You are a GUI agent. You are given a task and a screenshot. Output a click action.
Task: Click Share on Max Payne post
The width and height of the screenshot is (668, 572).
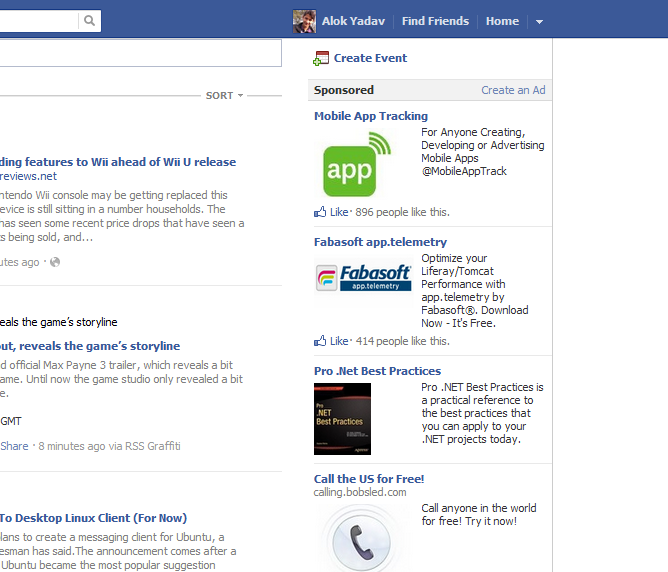tap(14, 446)
